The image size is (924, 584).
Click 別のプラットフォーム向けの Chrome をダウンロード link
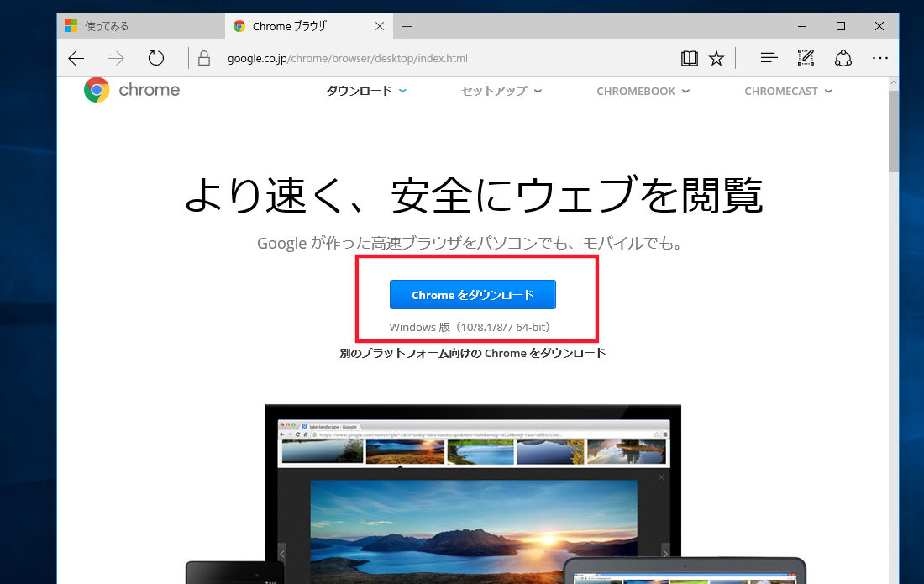473,354
